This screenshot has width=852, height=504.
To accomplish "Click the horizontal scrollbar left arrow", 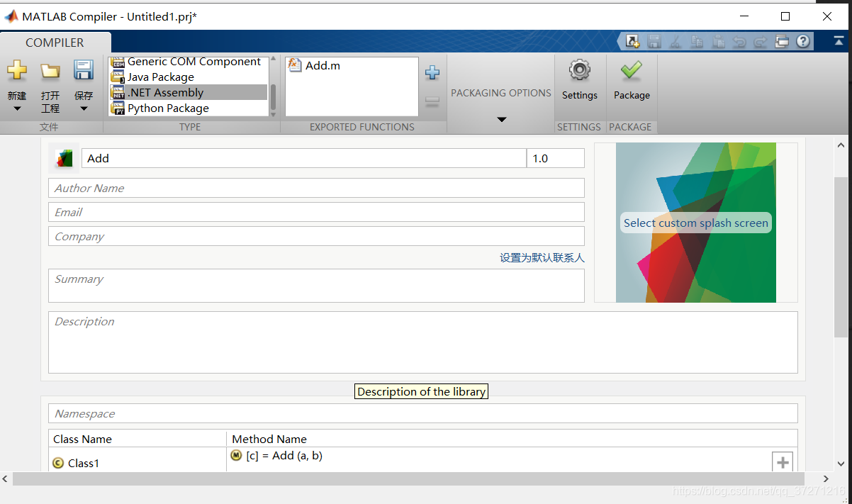I will (6, 479).
